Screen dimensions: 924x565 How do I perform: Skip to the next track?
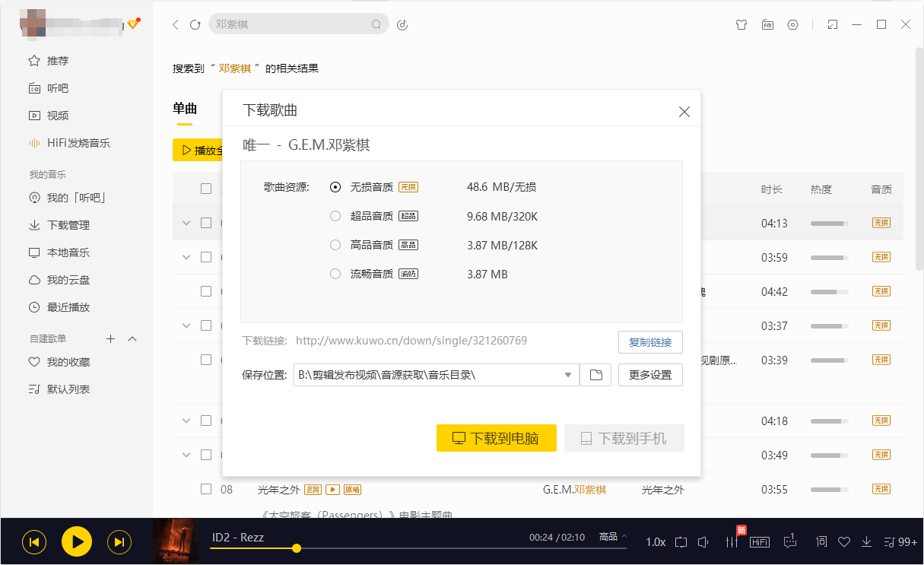pos(119,541)
